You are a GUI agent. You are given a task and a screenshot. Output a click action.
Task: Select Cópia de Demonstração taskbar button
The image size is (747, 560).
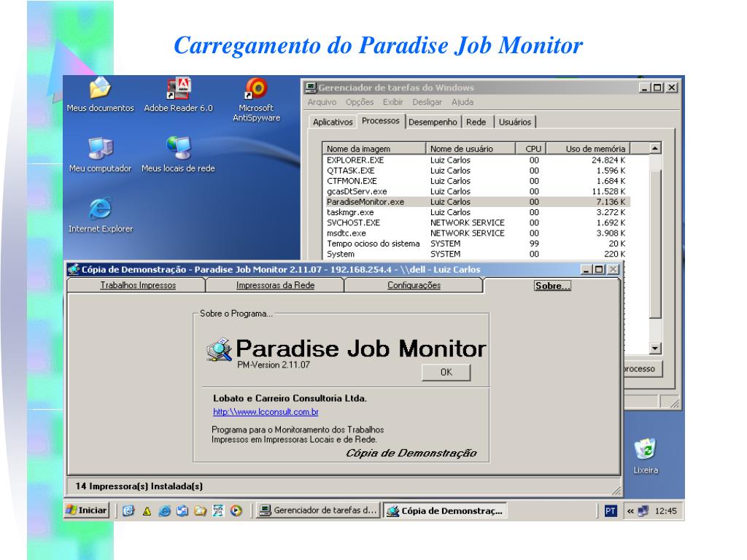click(445, 510)
